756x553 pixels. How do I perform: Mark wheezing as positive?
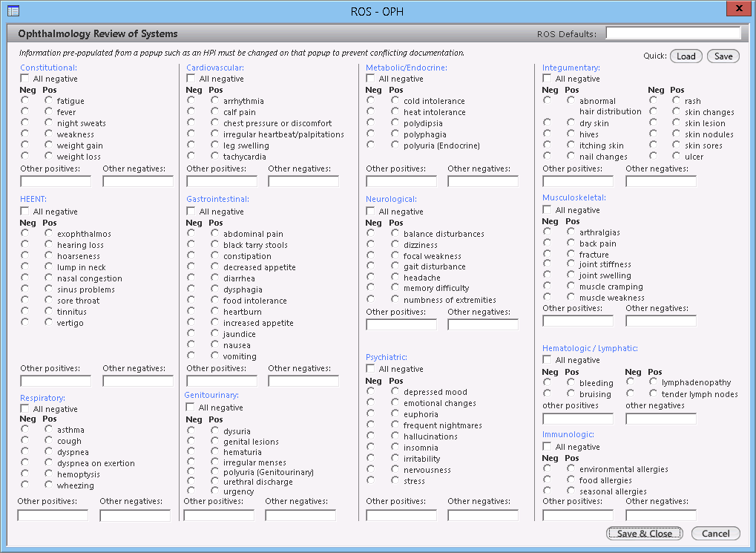coord(48,485)
